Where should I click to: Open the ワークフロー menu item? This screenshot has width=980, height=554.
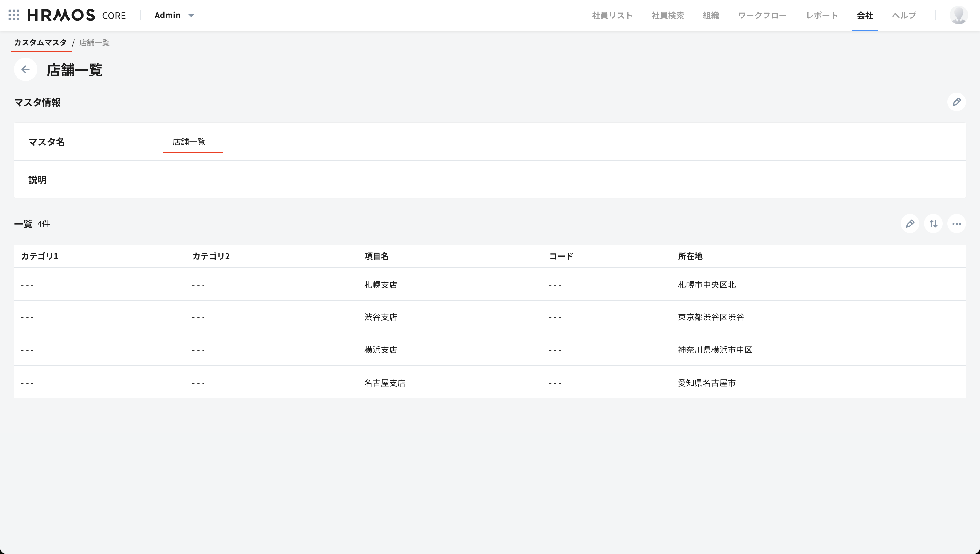click(x=762, y=15)
